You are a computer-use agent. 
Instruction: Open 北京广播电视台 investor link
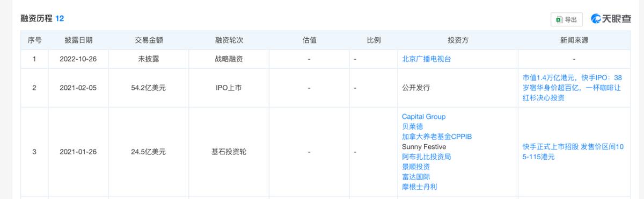pyautogui.click(x=427, y=59)
